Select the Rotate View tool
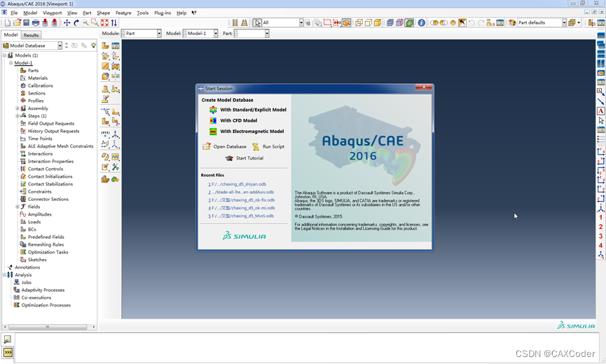 (76, 23)
